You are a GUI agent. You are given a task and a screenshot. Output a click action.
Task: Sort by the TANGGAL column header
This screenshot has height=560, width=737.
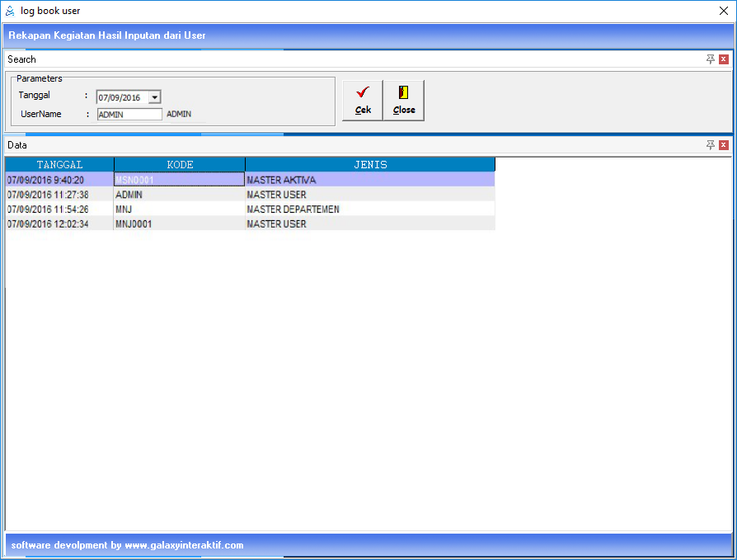pyautogui.click(x=59, y=165)
